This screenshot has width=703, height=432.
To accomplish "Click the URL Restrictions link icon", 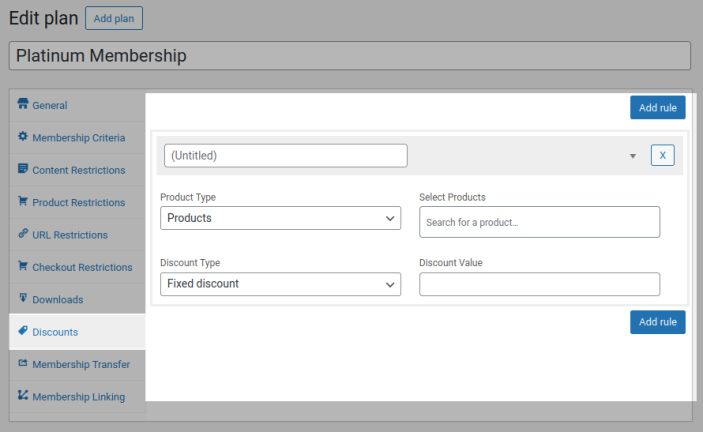I will pos(23,233).
